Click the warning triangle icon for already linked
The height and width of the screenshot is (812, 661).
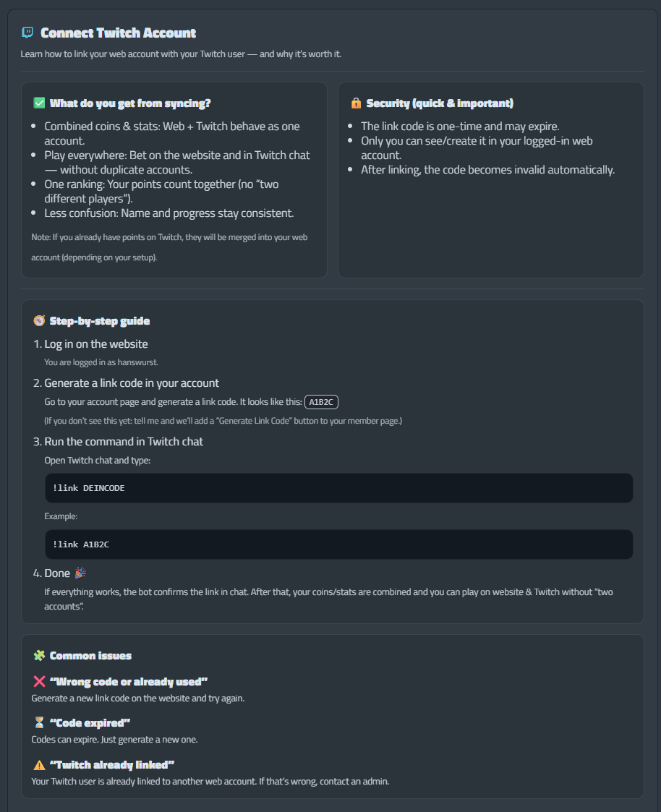pyautogui.click(x=39, y=765)
